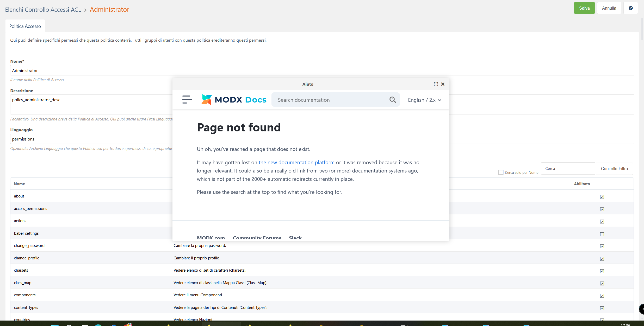This screenshot has width=644, height=326.
Task: Close the Aiuto help dialog
Action: [x=443, y=84]
